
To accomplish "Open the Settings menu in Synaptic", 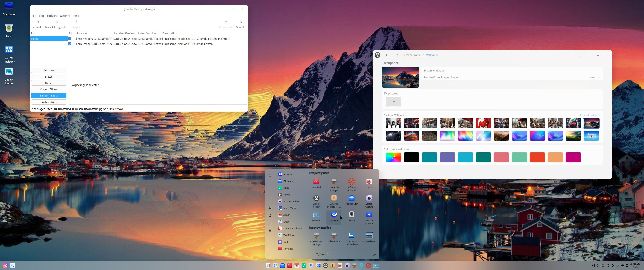I will [x=65, y=16].
